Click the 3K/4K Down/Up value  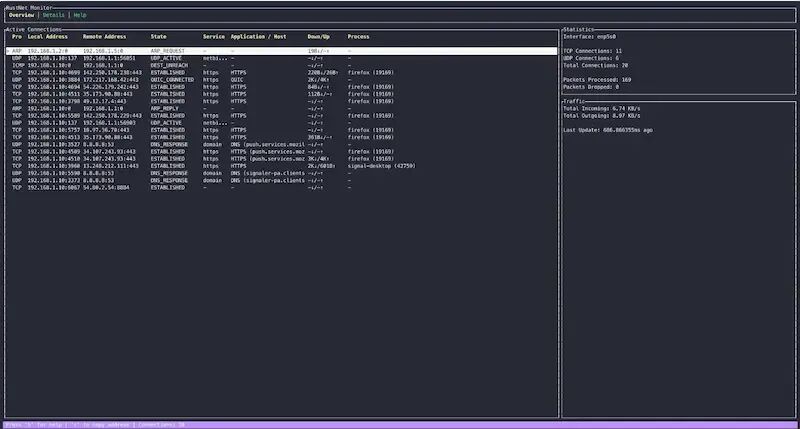[318, 159]
